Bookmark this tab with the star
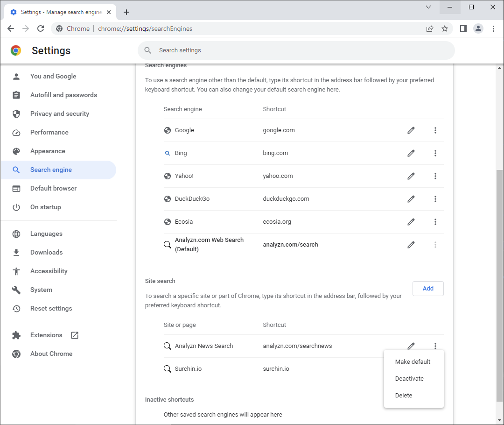The width and height of the screenshot is (504, 425). 445,28
